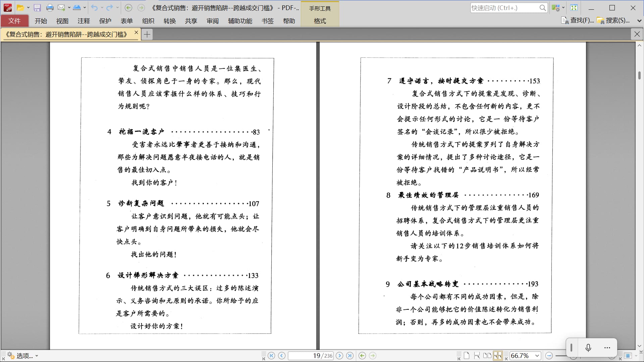Click the 搜索(S)... button

pos(613,20)
